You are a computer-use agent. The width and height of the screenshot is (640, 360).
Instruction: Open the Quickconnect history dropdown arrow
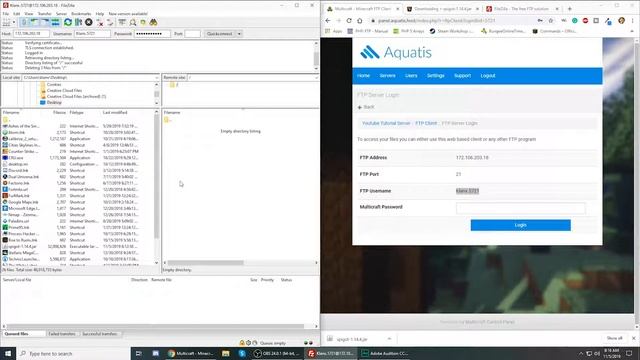tap(239, 34)
